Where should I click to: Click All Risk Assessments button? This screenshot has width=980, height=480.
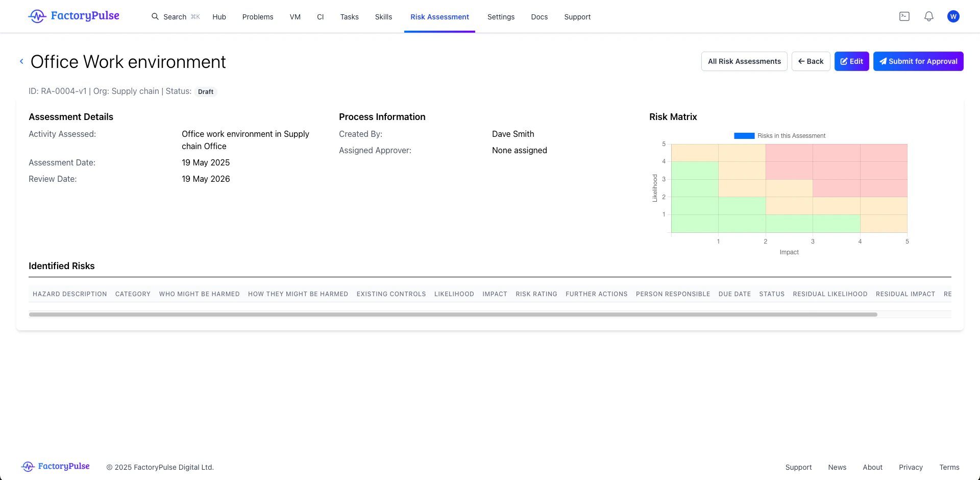pos(744,61)
